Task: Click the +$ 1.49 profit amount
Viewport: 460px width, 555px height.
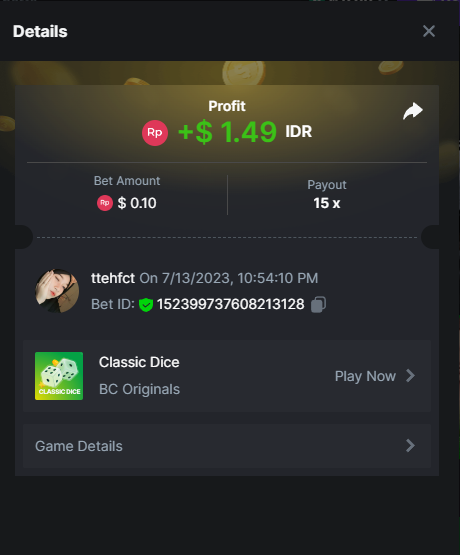Action: 227,132
